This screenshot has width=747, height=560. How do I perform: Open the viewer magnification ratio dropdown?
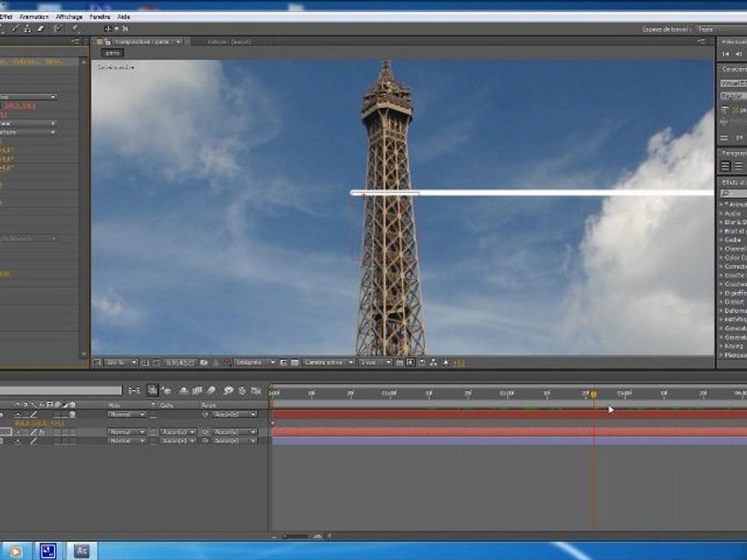coord(121,362)
